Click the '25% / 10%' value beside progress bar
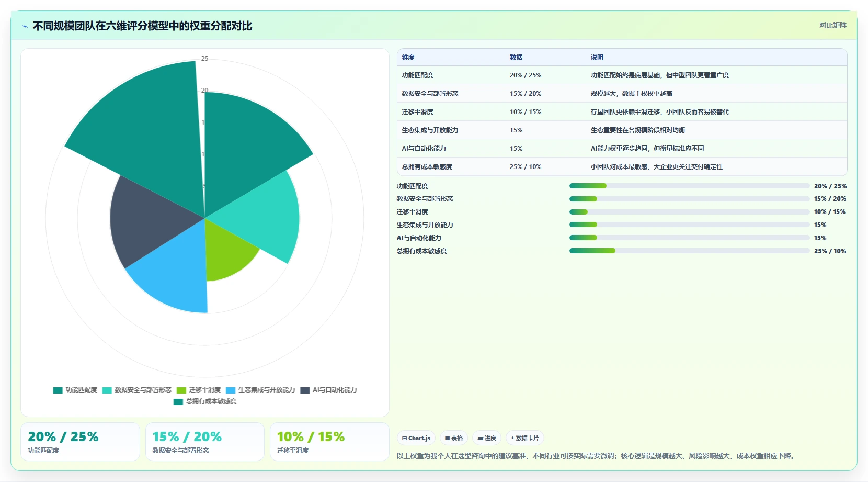The height and width of the screenshot is (482, 868). 830,251
